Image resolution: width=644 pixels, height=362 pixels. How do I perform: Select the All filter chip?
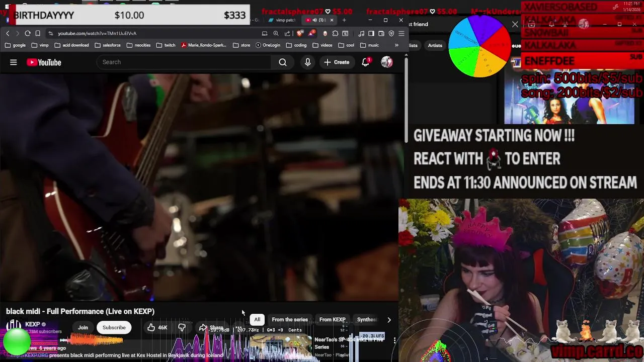click(257, 320)
